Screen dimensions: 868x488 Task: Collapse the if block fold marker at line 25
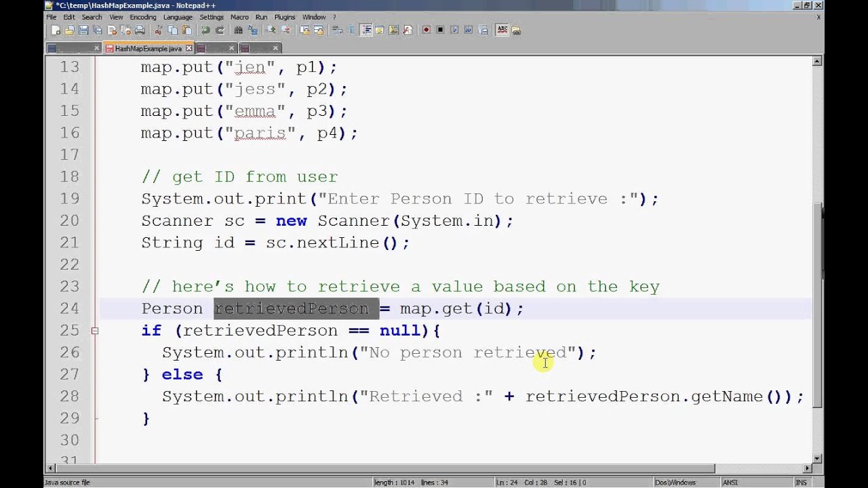tap(94, 331)
